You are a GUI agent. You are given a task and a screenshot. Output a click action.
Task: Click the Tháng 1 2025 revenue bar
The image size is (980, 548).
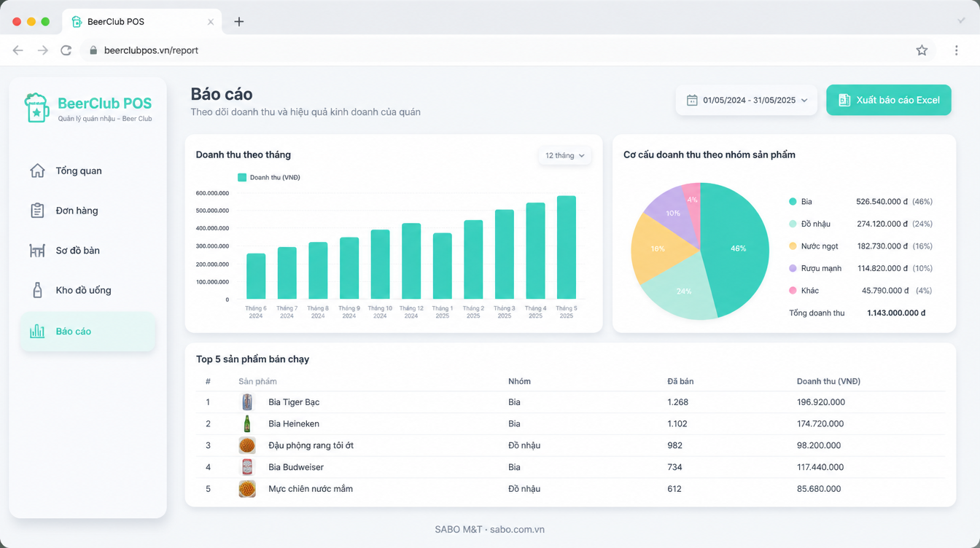pos(443,266)
